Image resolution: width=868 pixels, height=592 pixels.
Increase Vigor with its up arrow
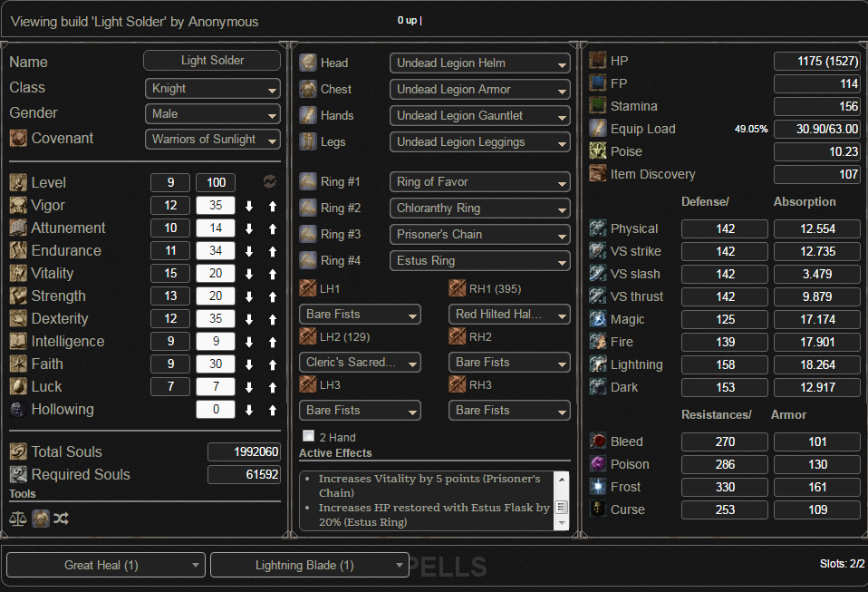click(273, 206)
